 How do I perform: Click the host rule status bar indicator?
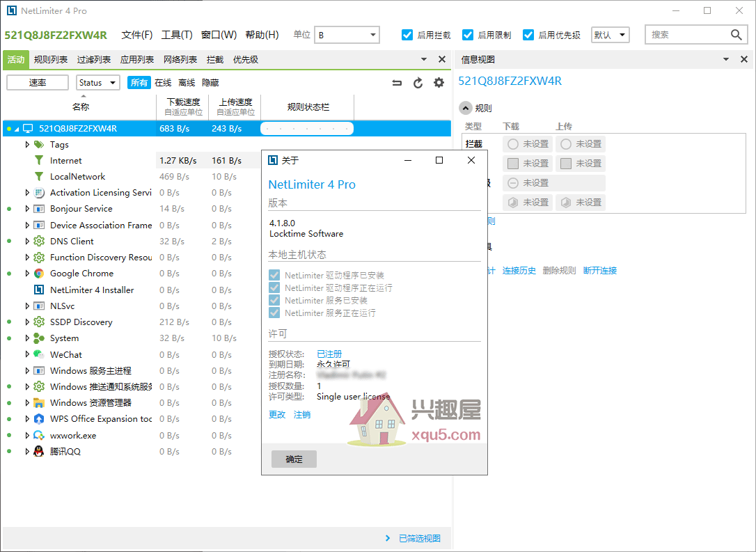coord(307,129)
